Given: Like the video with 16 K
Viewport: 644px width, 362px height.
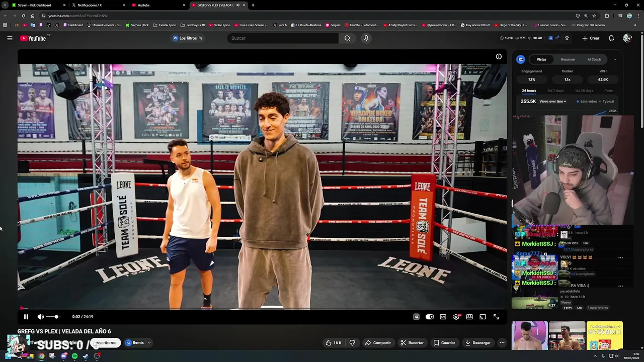Looking at the screenshot, I should (333, 343).
